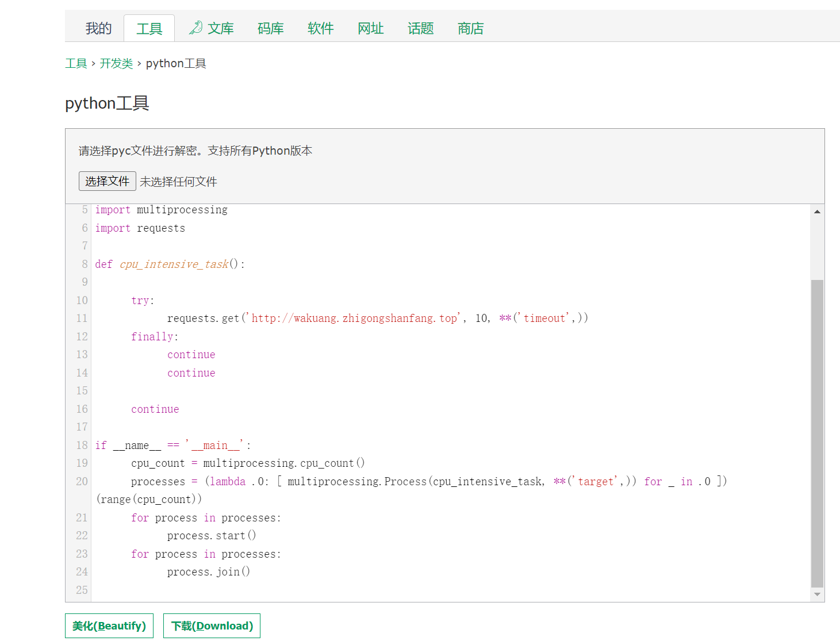Image resolution: width=840 pixels, height=641 pixels.
Task: Click the 开发类 breadcrumb link
Action: (116, 63)
